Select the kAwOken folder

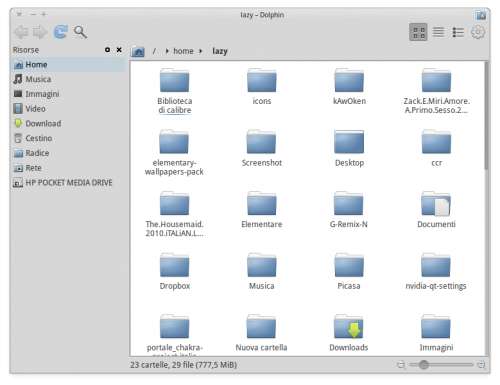point(349,87)
